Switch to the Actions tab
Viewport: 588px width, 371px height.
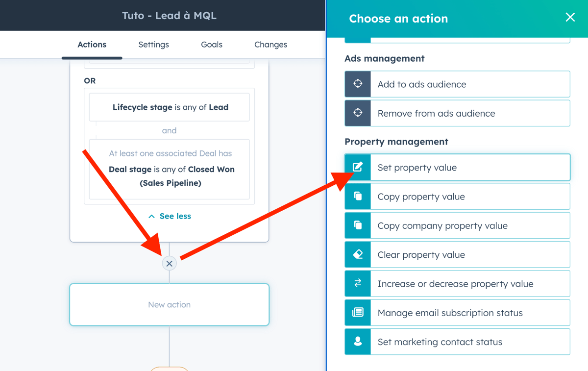pyautogui.click(x=92, y=45)
